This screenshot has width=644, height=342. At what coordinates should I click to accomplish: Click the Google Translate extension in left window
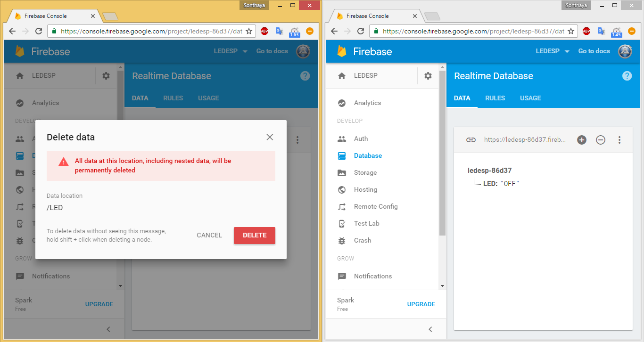coord(279,31)
